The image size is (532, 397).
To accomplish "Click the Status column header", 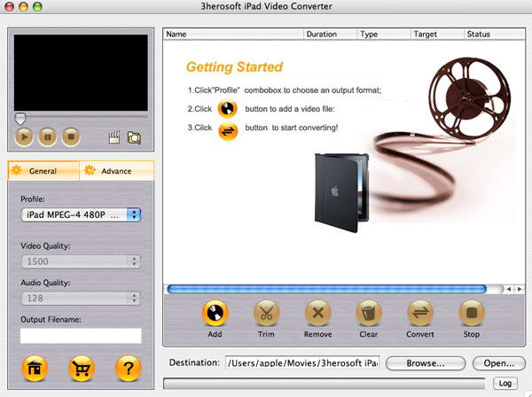I will pyautogui.click(x=495, y=35).
